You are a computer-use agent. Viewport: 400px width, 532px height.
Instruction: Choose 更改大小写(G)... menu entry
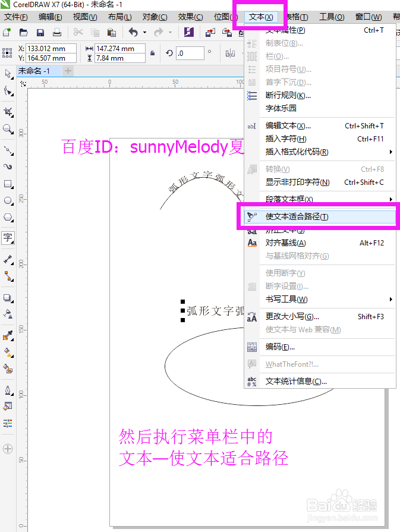(320, 317)
